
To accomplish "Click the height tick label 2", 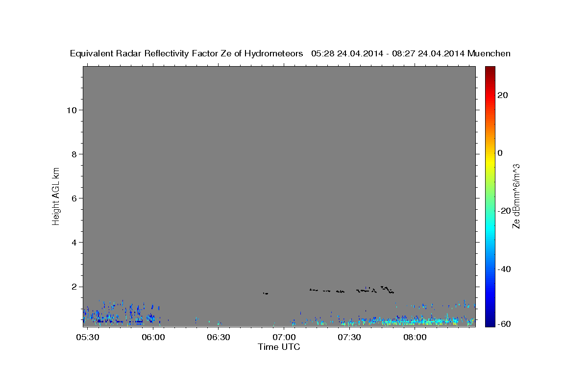I will 73,286.
